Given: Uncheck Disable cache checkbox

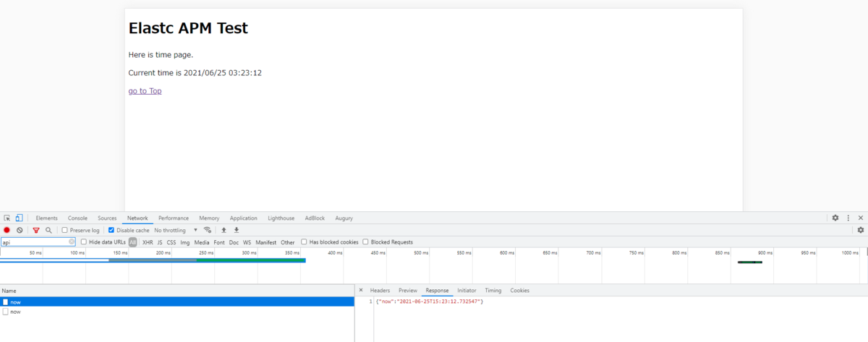Looking at the screenshot, I should click(x=111, y=230).
